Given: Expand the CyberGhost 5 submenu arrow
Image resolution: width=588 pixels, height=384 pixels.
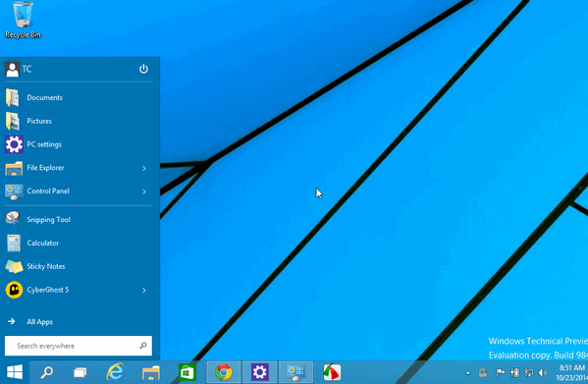Looking at the screenshot, I should tap(144, 291).
